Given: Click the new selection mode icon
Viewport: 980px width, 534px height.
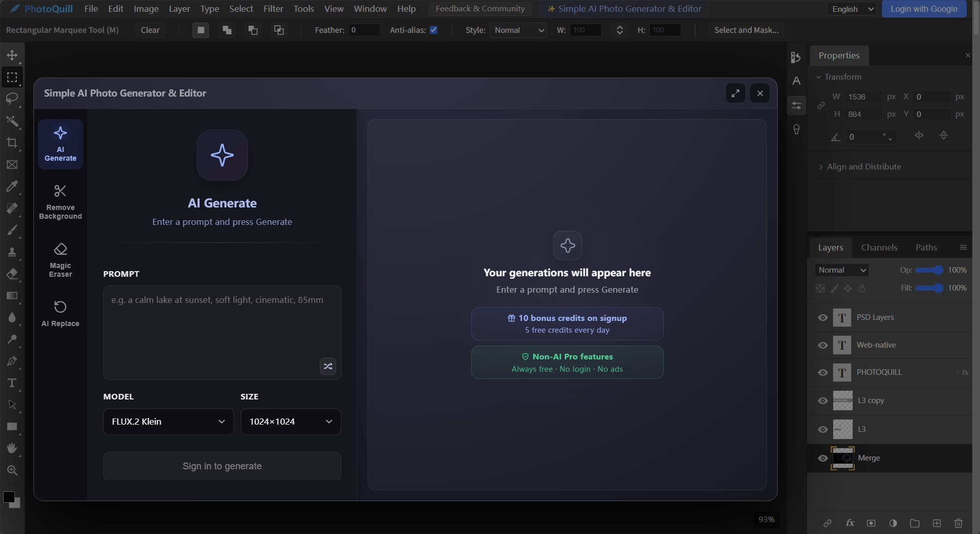Looking at the screenshot, I should click(201, 30).
